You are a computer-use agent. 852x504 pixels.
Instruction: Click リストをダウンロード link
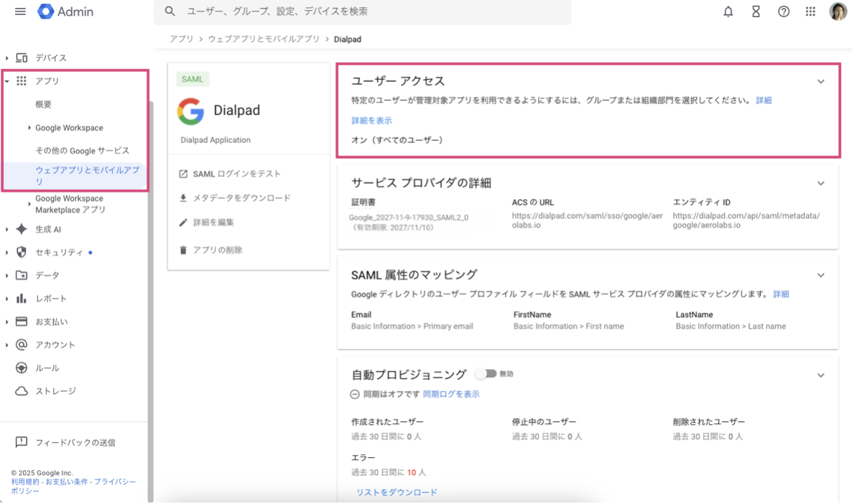coord(397,493)
